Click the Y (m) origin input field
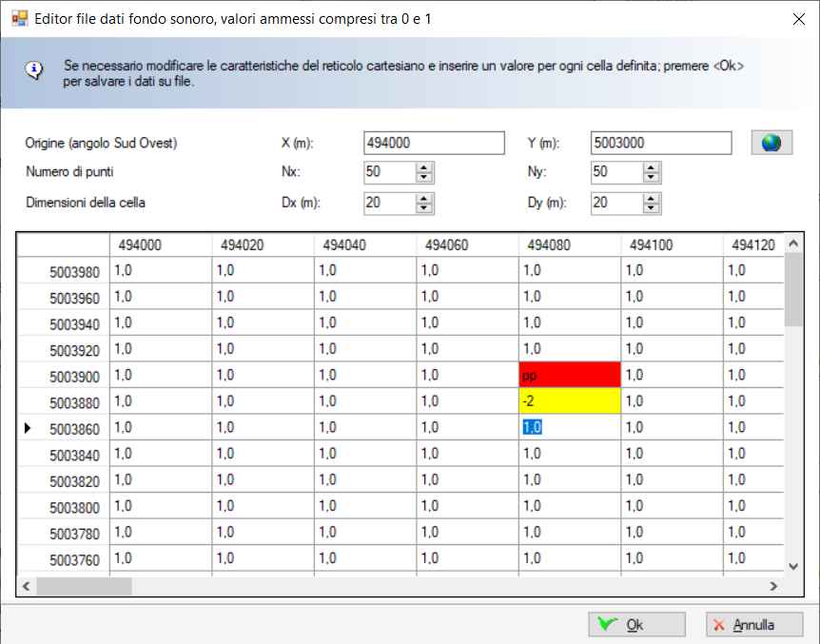Image resolution: width=820 pixels, height=644 pixels. [x=660, y=143]
